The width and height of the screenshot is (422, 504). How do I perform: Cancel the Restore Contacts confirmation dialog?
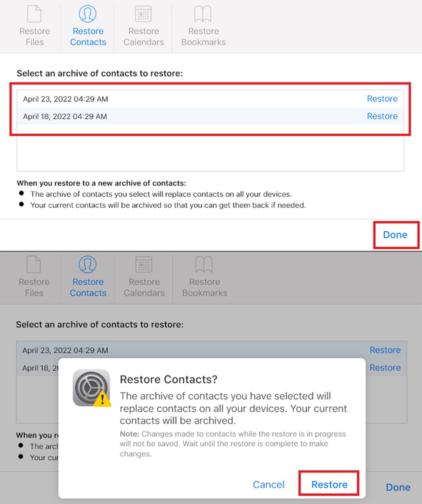point(269,485)
